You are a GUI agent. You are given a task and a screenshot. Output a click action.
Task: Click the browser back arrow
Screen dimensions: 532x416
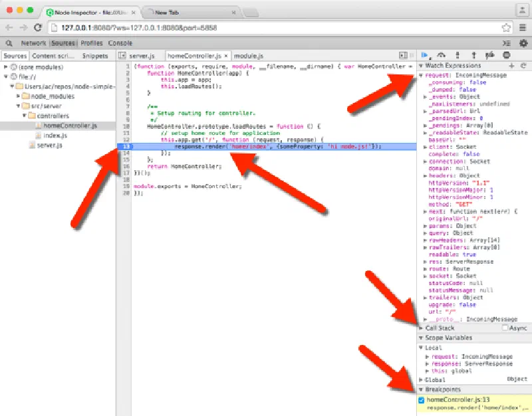[9, 28]
